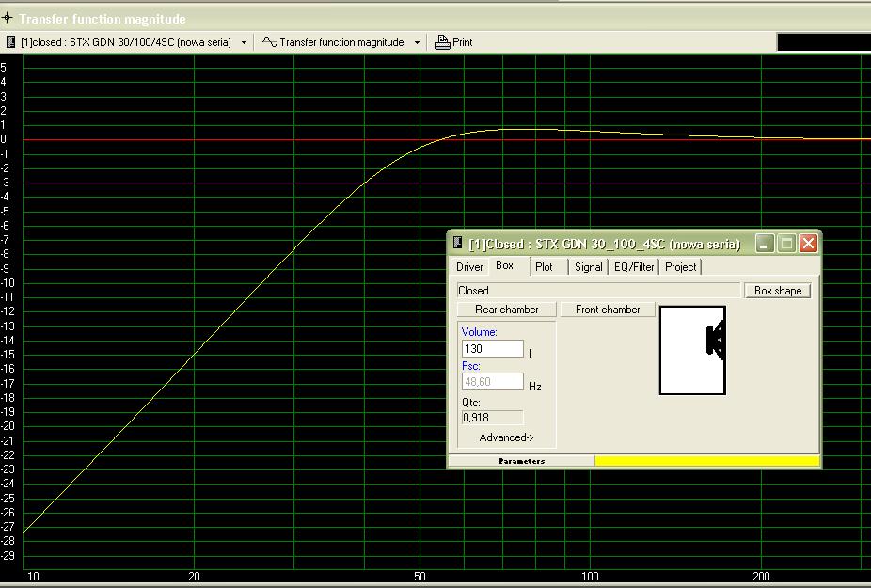Close the STX GDN box dialog
This screenshot has height=588, width=871.
point(808,244)
